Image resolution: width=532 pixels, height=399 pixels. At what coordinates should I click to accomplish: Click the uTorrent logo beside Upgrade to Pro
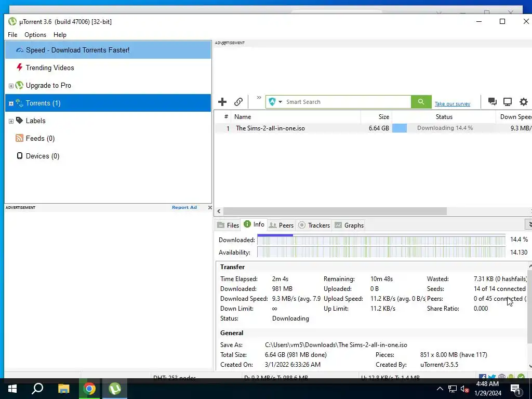click(x=19, y=85)
